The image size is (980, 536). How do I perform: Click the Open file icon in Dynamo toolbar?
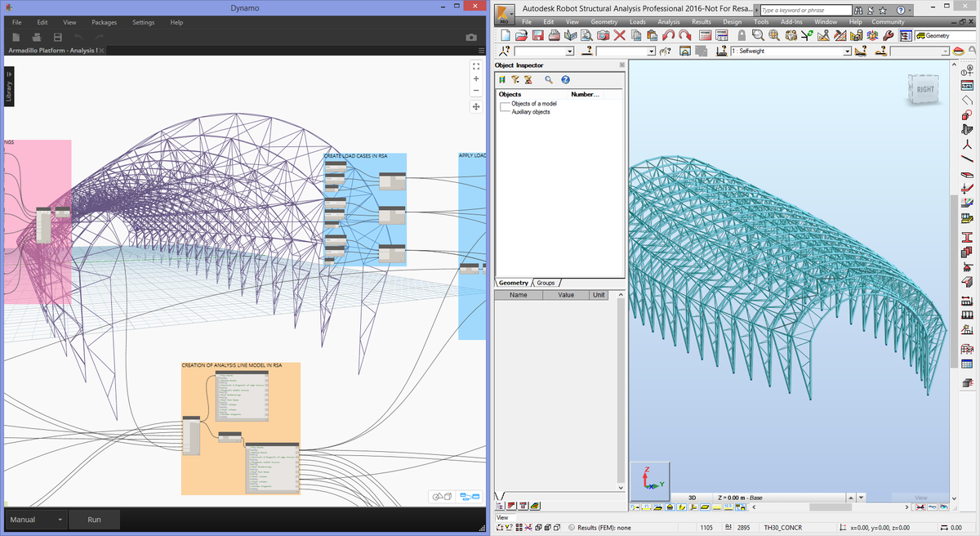[37, 38]
